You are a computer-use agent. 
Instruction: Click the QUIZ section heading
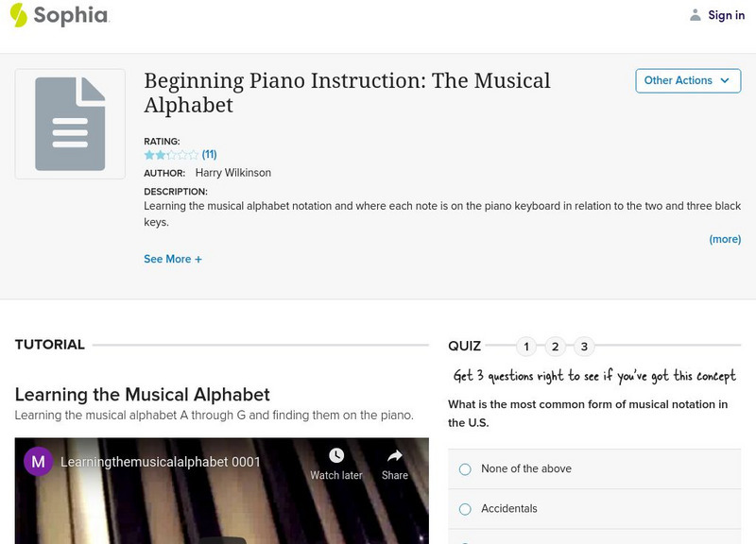466,346
